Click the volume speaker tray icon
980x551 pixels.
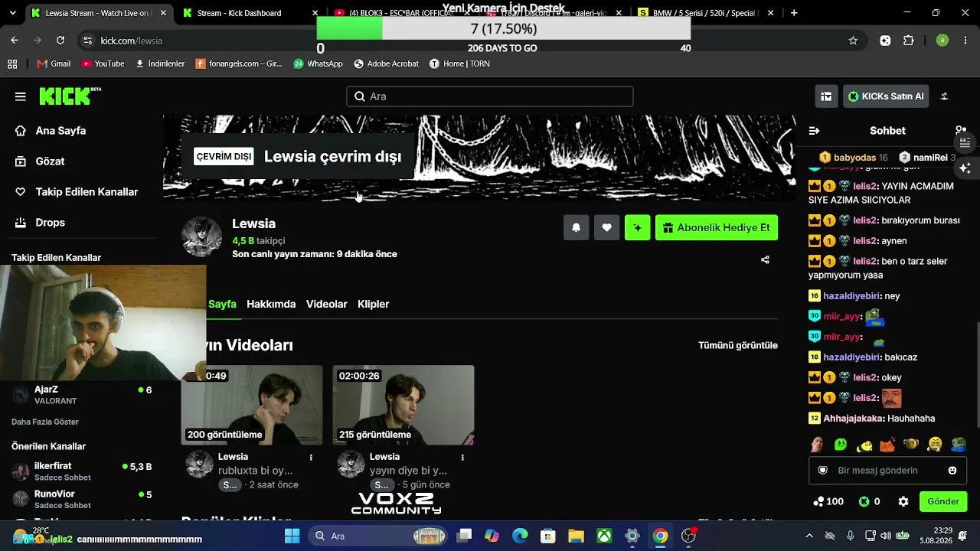(x=886, y=536)
